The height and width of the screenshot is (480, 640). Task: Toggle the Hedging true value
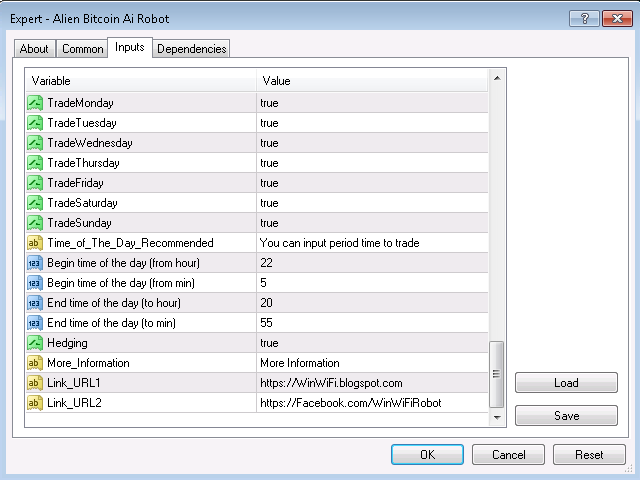(372, 343)
